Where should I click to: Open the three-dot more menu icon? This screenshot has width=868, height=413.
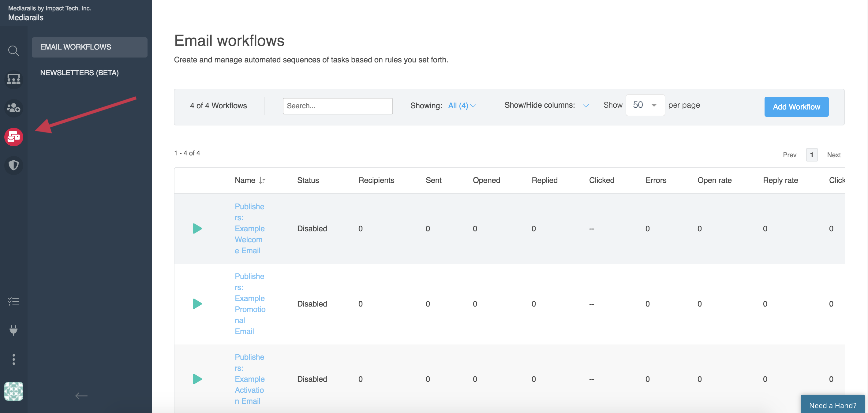[13, 359]
